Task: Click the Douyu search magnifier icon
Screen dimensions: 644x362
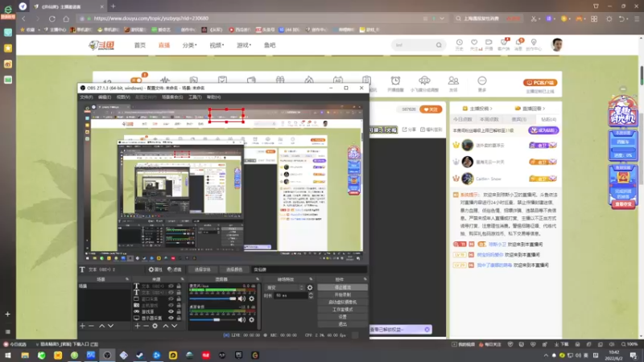Action: coord(439,45)
